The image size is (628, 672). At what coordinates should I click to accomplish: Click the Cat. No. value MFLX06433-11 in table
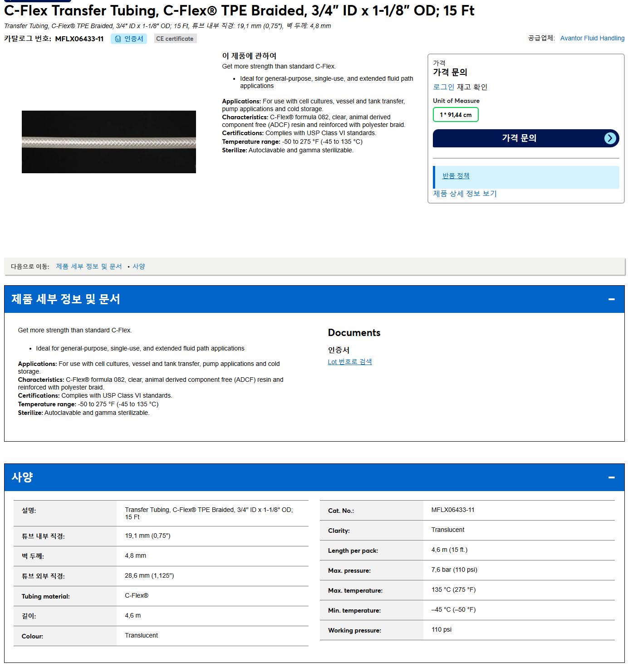pyautogui.click(x=453, y=510)
